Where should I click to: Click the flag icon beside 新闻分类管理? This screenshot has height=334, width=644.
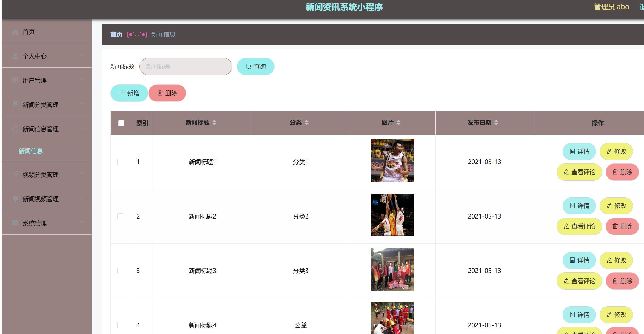pos(15,104)
